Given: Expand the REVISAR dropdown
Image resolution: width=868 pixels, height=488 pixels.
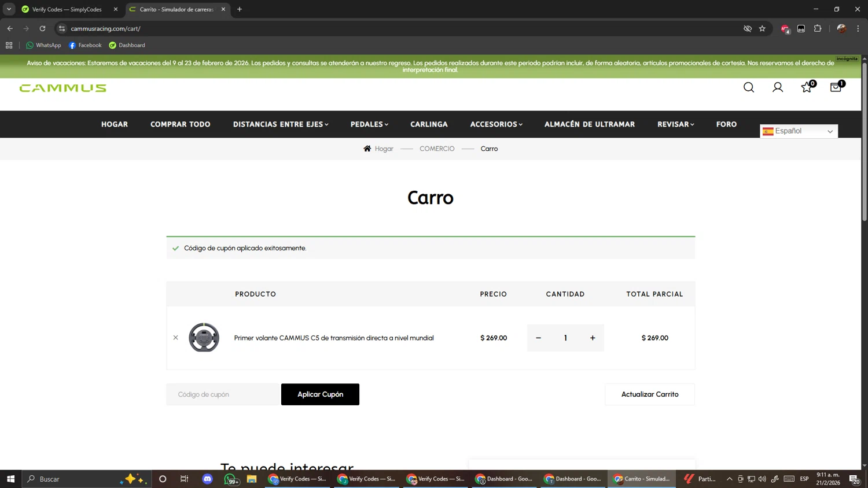Looking at the screenshot, I should tap(675, 124).
